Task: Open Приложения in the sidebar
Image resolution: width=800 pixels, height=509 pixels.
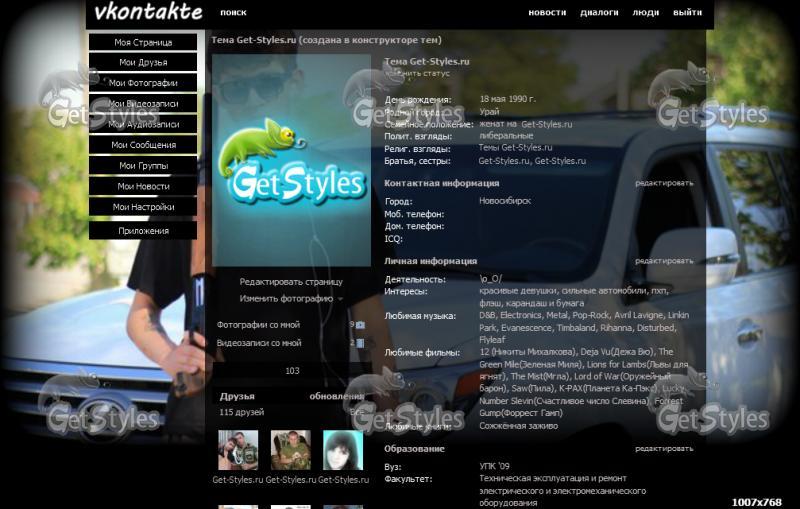Action: click(x=143, y=231)
